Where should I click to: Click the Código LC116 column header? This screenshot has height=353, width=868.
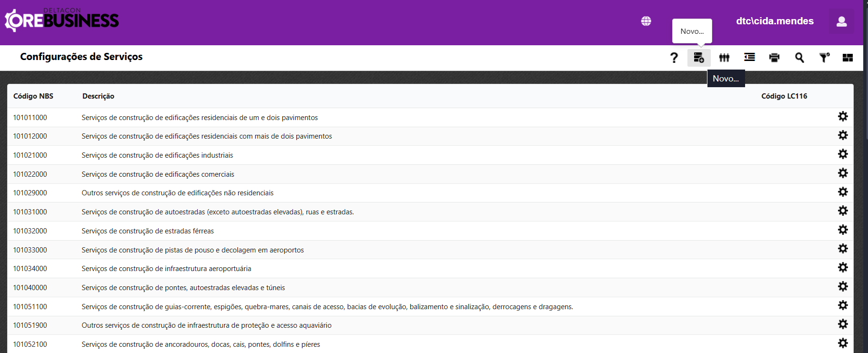pos(784,96)
